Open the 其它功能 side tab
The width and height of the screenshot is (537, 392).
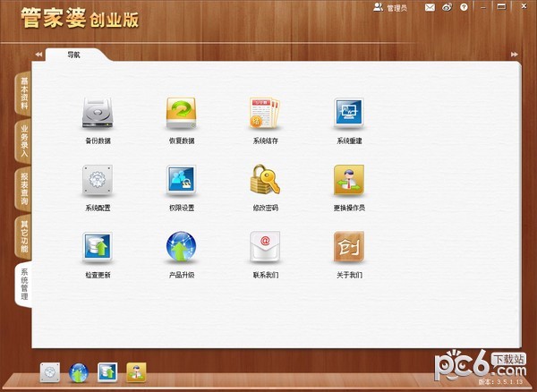tap(24, 236)
